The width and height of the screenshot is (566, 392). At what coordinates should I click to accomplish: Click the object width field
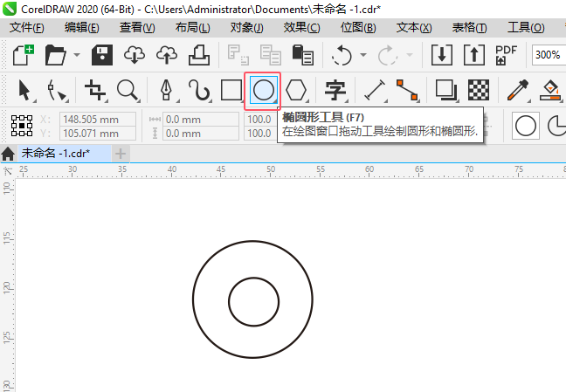tap(200, 119)
